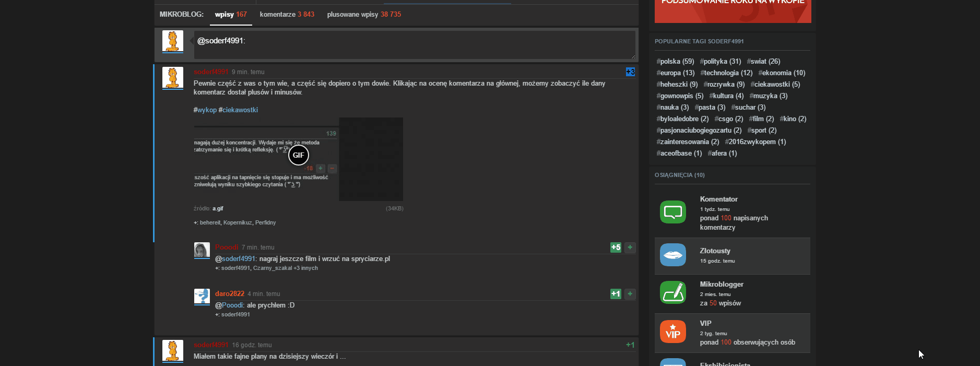Open the a.gif source link
The height and width of the screenshot is (366, 980).
click(x=218, y=209)
